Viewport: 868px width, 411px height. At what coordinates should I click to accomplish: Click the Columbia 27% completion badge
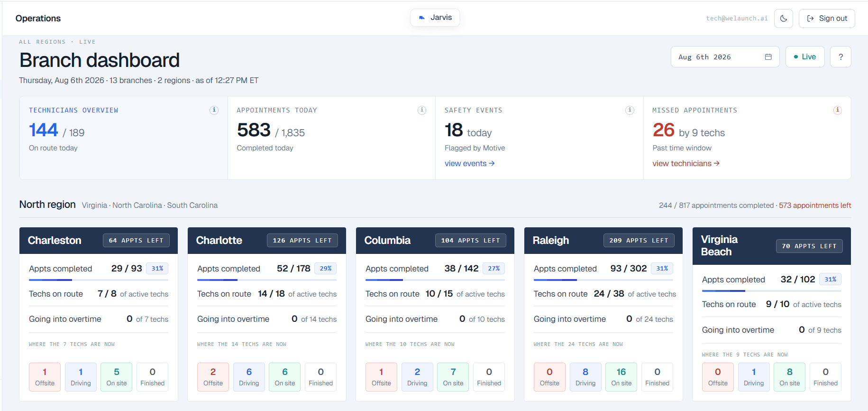(494, 269)
